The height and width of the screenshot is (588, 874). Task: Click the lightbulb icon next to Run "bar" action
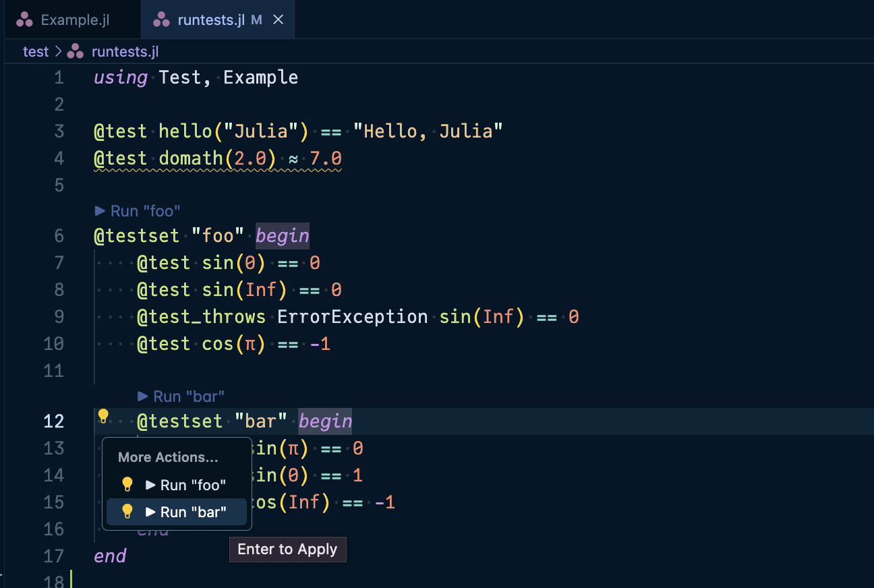127,511
